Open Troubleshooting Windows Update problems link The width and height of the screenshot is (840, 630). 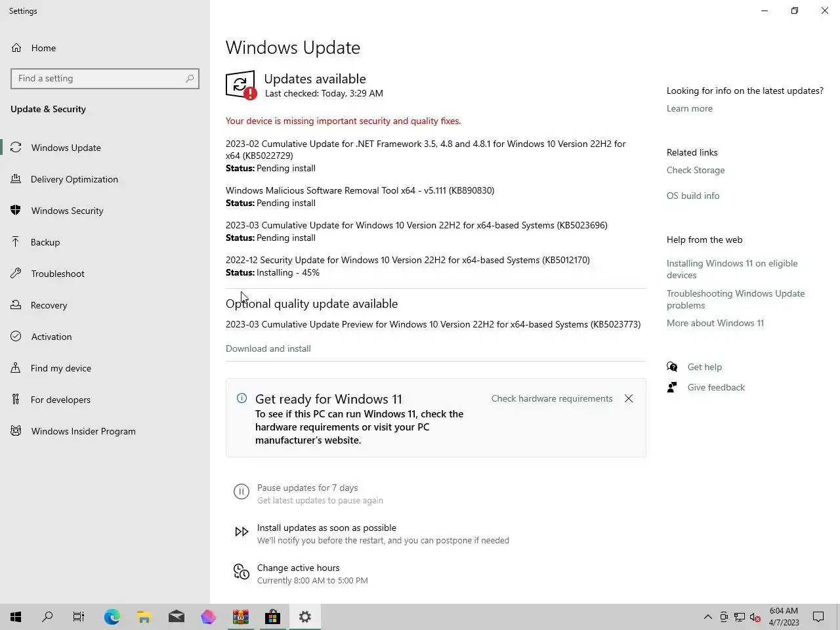click(x=736, y=299)
